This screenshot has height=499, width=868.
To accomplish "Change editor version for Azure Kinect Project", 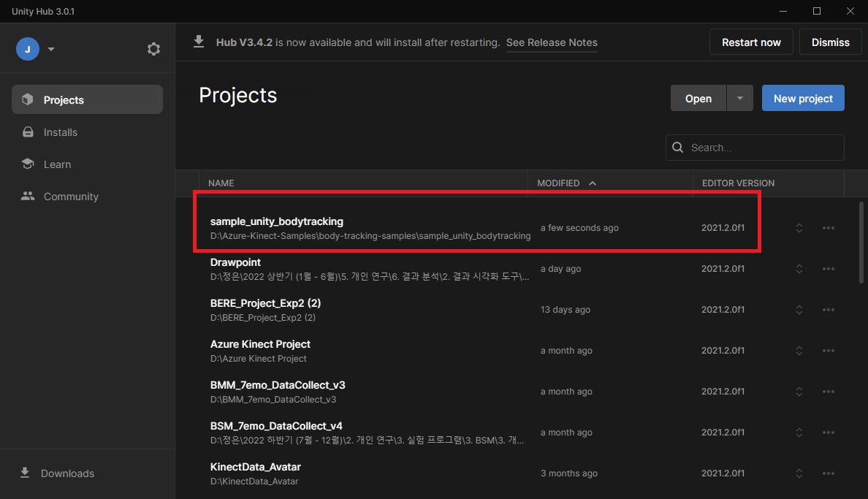I will [799, 351].
